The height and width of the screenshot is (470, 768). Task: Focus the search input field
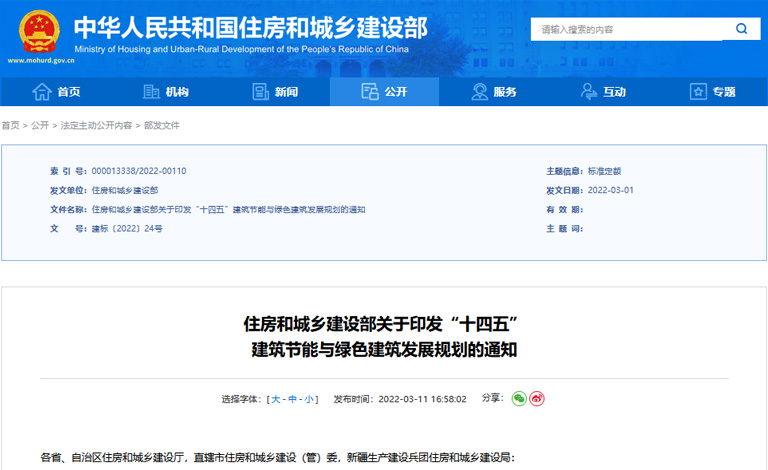[x=629, y=29]
